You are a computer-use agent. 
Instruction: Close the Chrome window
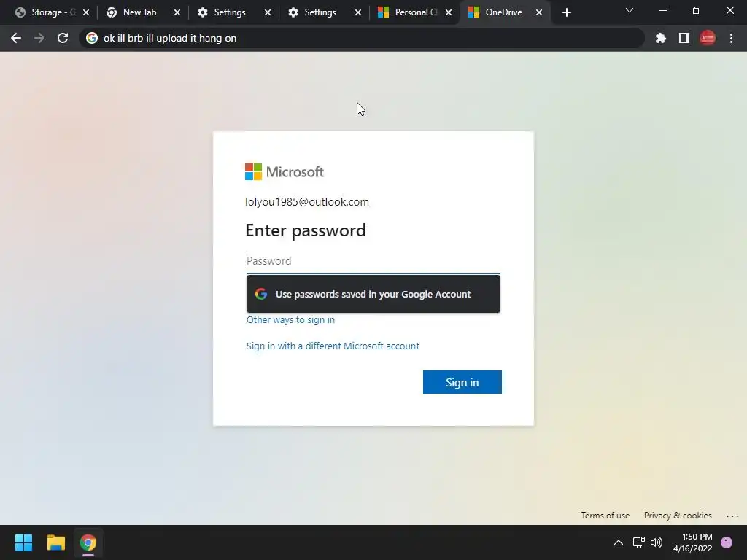pos(729,10)
